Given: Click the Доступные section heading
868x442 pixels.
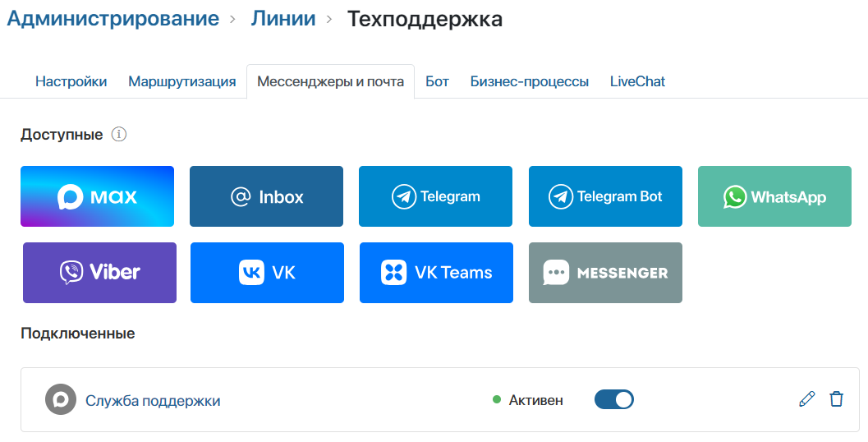Looking at the screenshot, I should (62, 135).
